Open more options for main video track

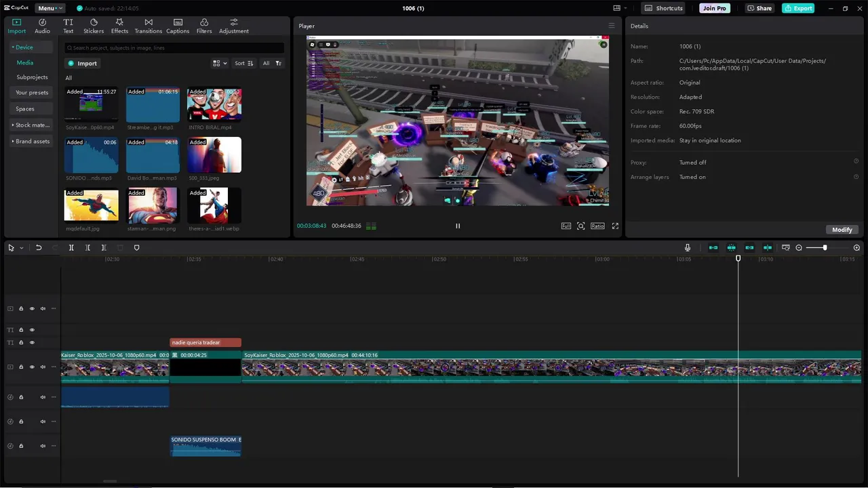54,367
